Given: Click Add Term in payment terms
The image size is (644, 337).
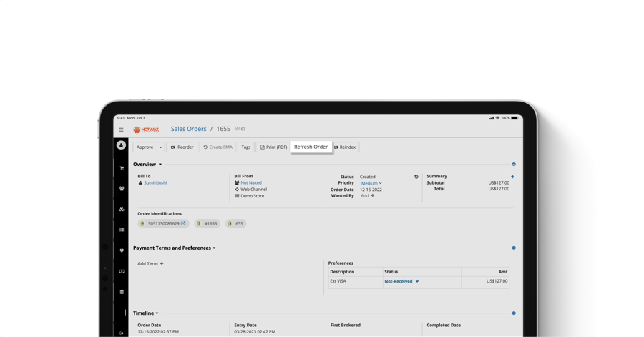Looking at the screenshot, I should (150, 263).
